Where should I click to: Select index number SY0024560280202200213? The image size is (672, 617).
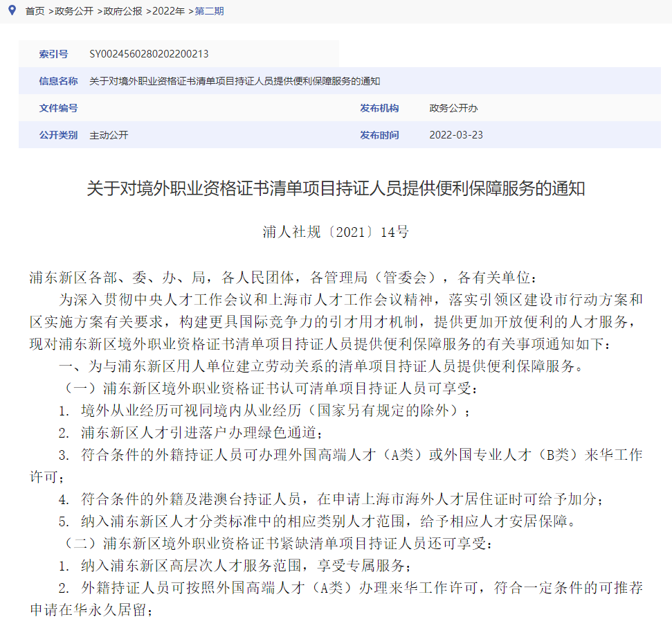(x=149, y=54)
